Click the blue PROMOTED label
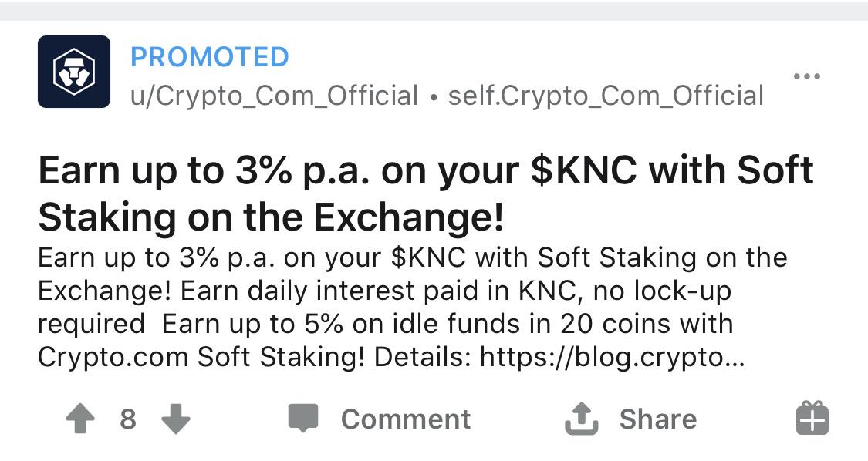The image size is (868, 461). (210, 56)
